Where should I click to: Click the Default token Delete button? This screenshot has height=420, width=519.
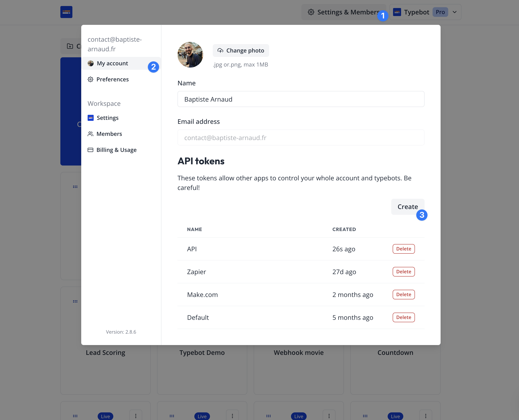[404, 317]
